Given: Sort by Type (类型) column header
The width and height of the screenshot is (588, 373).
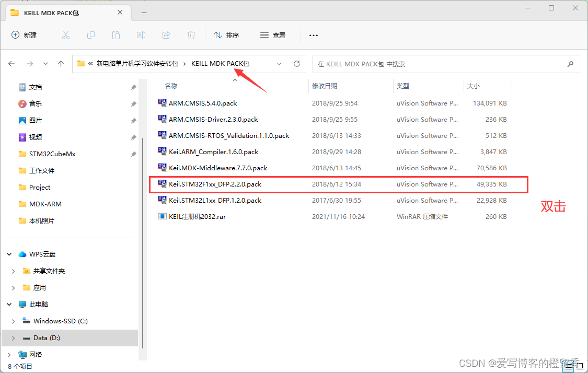Looking at the screenshot, I should (403, 86).
